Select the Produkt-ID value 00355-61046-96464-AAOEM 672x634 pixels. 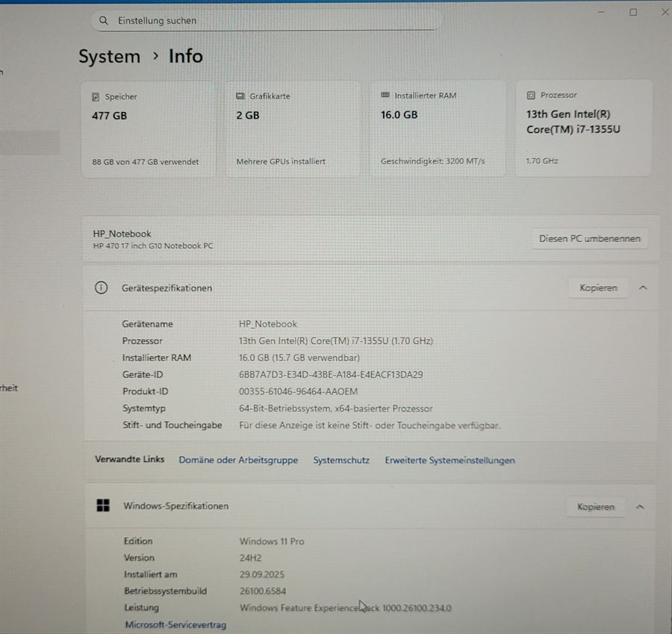pyautogui.click(x=298, y=391)
